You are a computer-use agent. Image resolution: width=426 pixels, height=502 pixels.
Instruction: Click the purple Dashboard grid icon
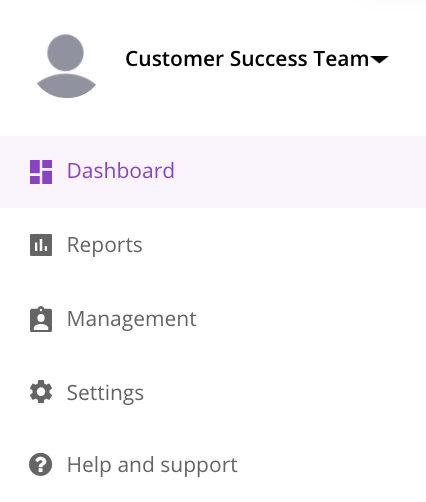[x=41, y=172]
